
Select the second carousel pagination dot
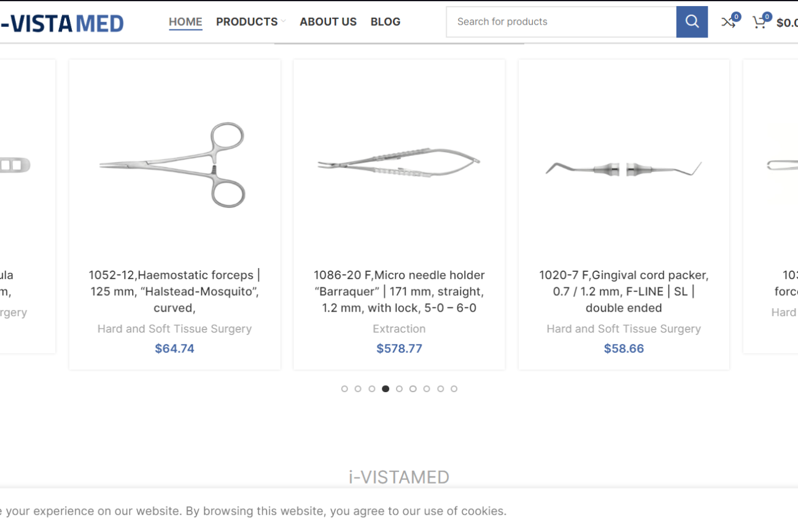(x=358, y=389)
